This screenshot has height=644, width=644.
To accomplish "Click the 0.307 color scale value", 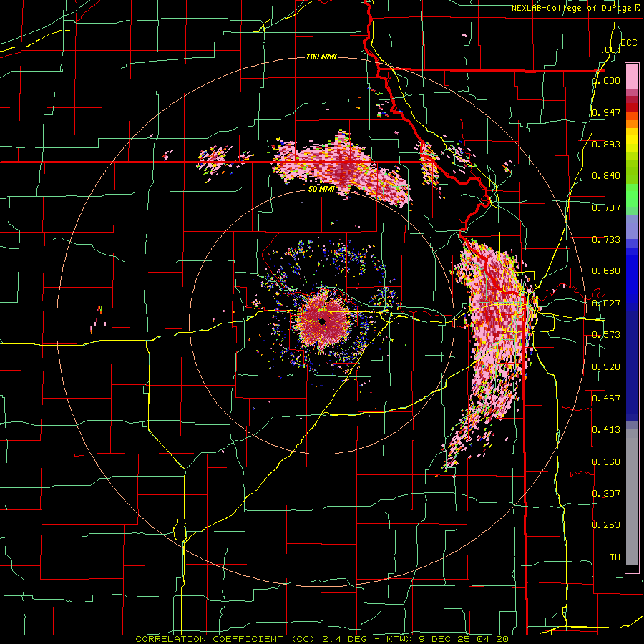I will [x=606, y=494].
